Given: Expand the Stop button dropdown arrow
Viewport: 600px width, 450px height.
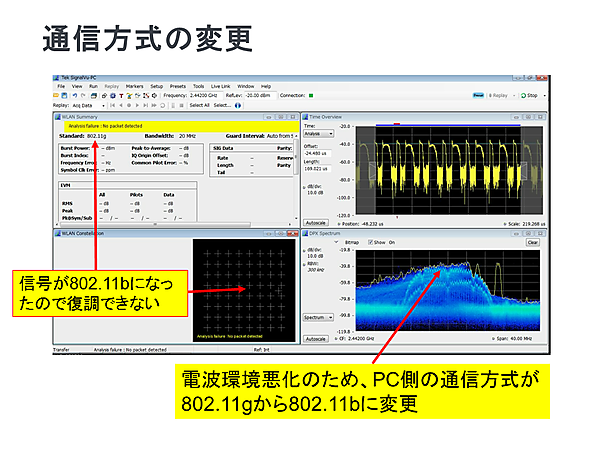Looking at the screenshot, I should tap(545, 96).
